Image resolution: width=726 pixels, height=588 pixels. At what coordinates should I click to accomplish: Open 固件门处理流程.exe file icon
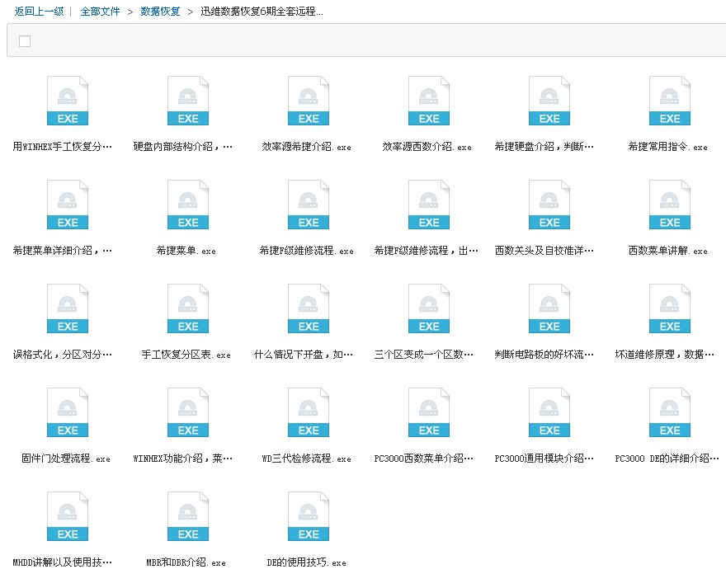[68, 412]
